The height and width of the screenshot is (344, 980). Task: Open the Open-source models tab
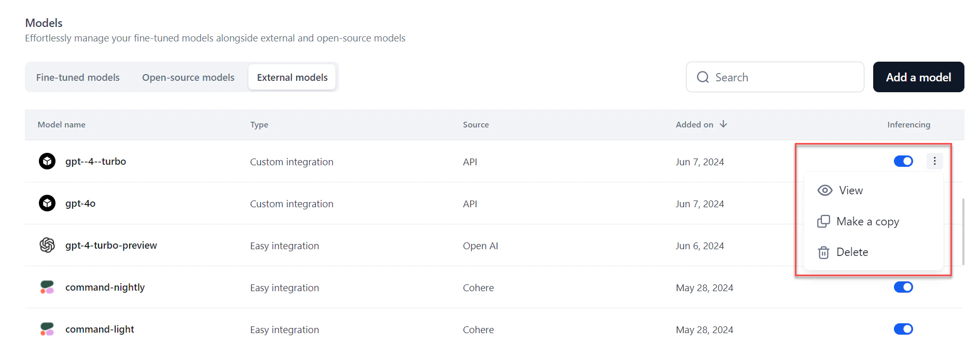tap(188, 77)
